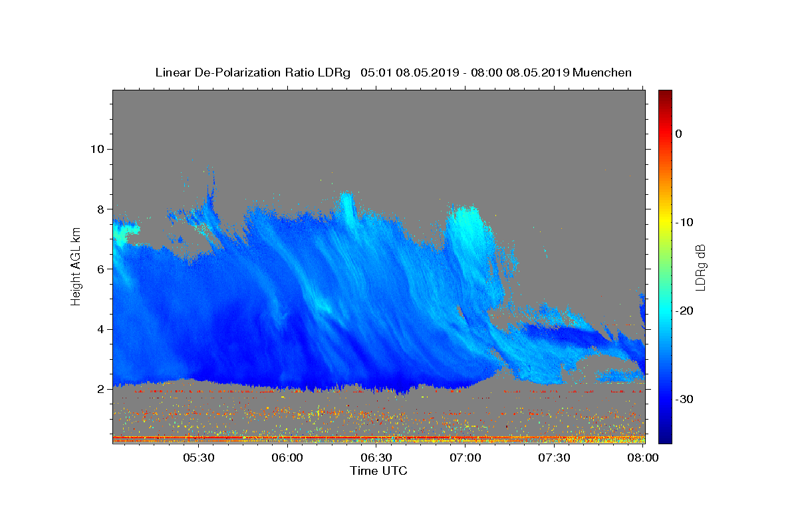The height and width of the screenshot is (532, 798).
Task: Click the red-orange ground clutter stripe
Action: tap(378, 438)
